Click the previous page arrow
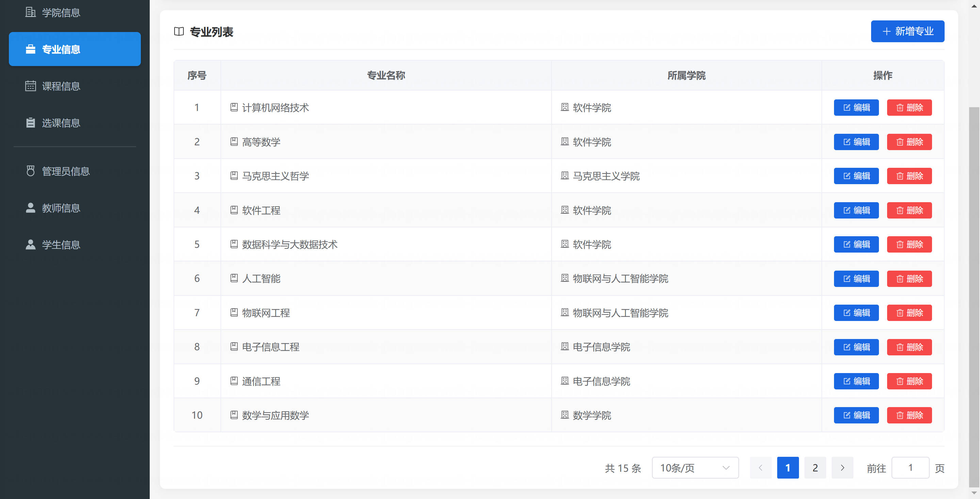This screenshot has width=980, height=499. click(x=761, y=468)
